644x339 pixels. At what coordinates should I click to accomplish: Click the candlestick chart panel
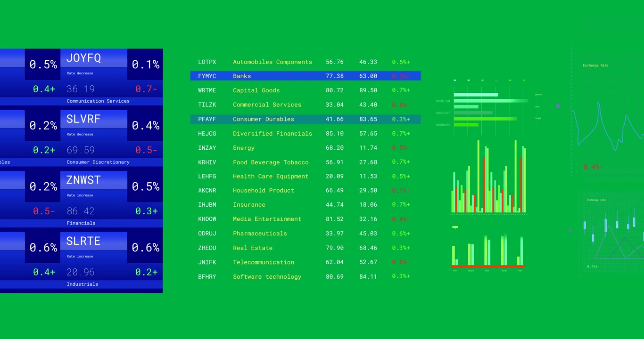[x=611, y=234]
